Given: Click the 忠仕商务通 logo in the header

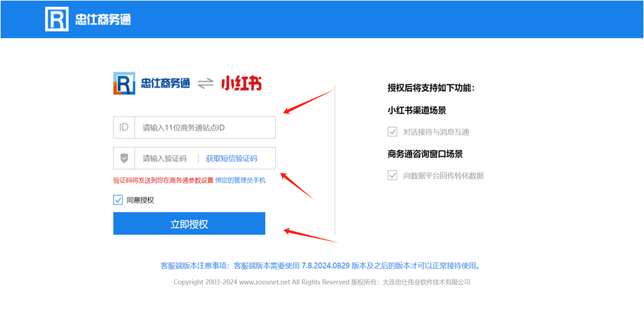Looking at the screenshot, I should click(88, 19).
